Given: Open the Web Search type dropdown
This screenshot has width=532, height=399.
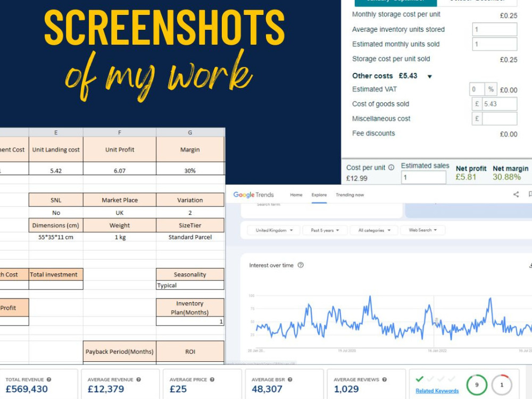Looking at the screenshot, I should [422, 230].
